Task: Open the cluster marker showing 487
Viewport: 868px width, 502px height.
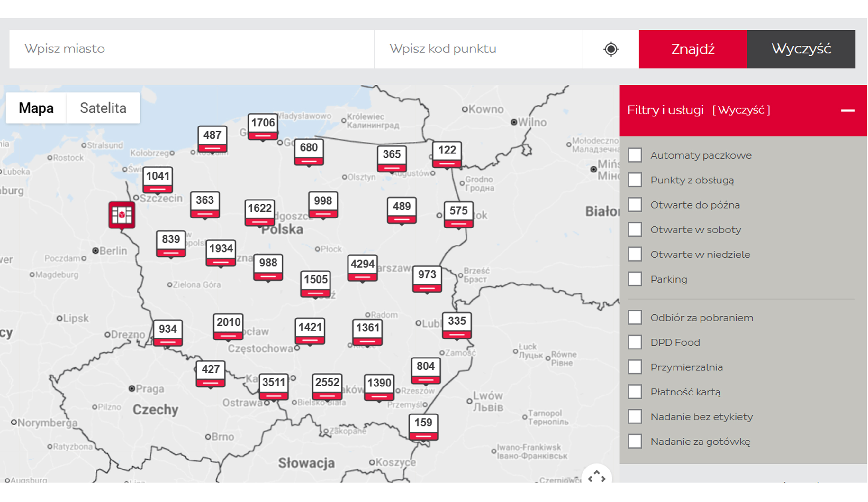Action: coord(212,139)
